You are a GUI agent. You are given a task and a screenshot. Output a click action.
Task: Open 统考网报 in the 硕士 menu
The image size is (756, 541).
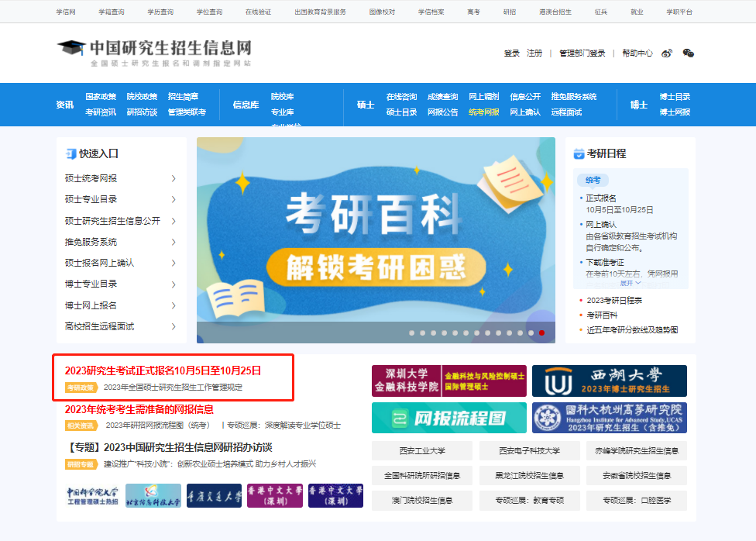pos(483,112)
